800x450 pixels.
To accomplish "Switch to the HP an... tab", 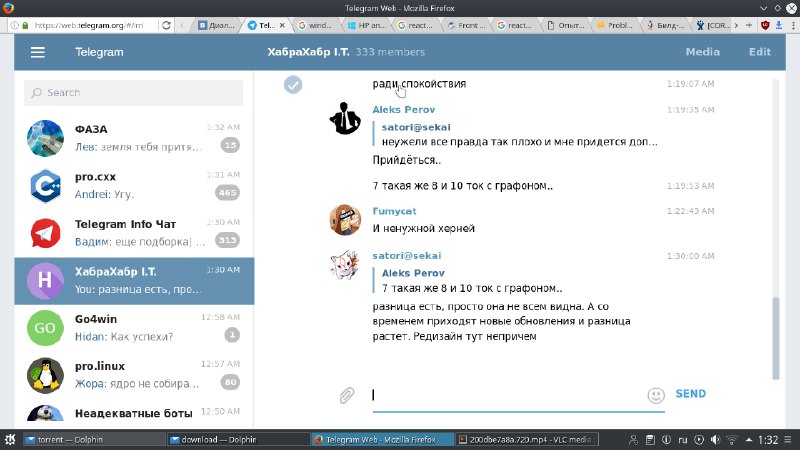I will (x=367, y=25).
